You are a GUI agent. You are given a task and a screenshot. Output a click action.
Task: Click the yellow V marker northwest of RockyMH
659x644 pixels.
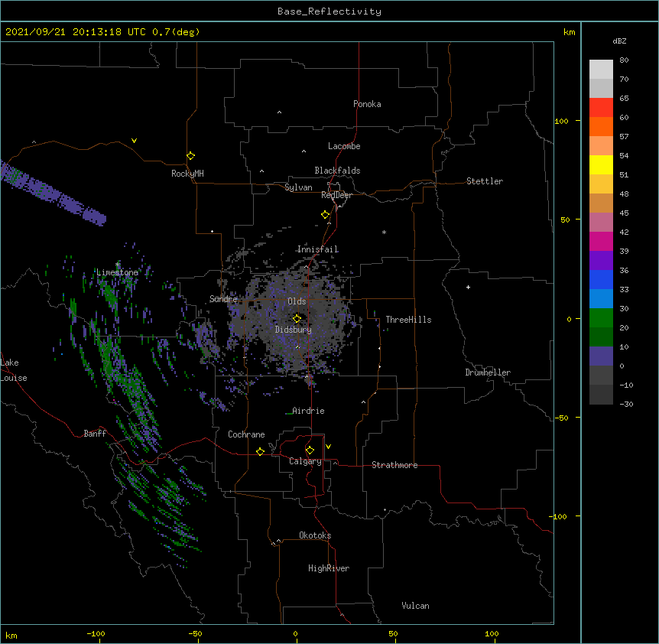[x=134, y=141]
